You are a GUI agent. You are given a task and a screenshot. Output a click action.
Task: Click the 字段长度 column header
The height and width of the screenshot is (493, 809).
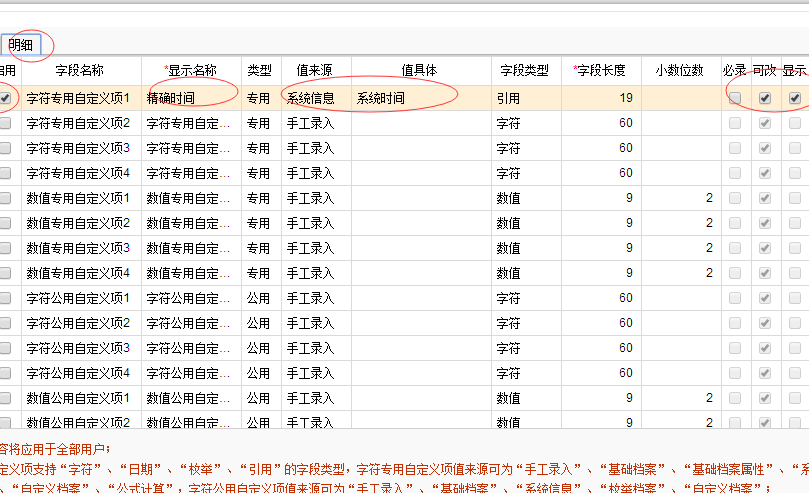coord(600,70)
